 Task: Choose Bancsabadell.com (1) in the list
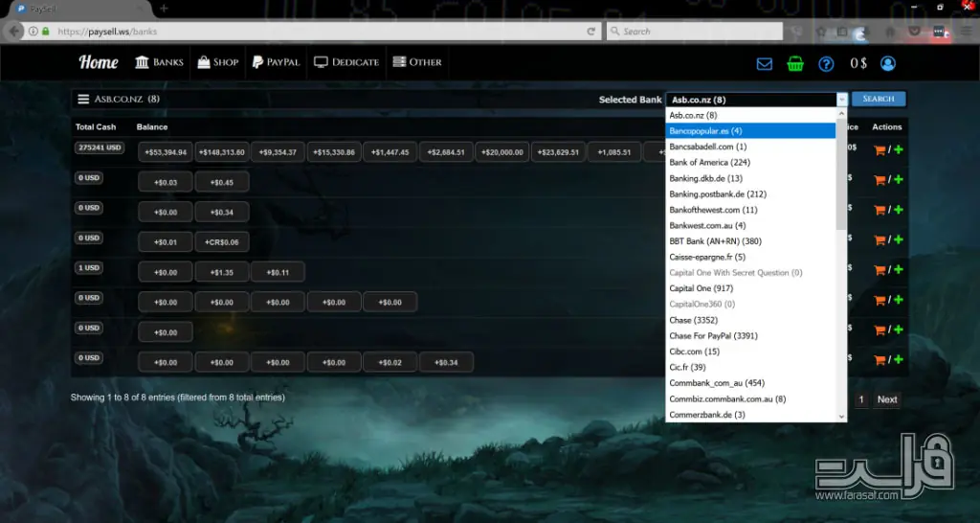pos(750,147)
